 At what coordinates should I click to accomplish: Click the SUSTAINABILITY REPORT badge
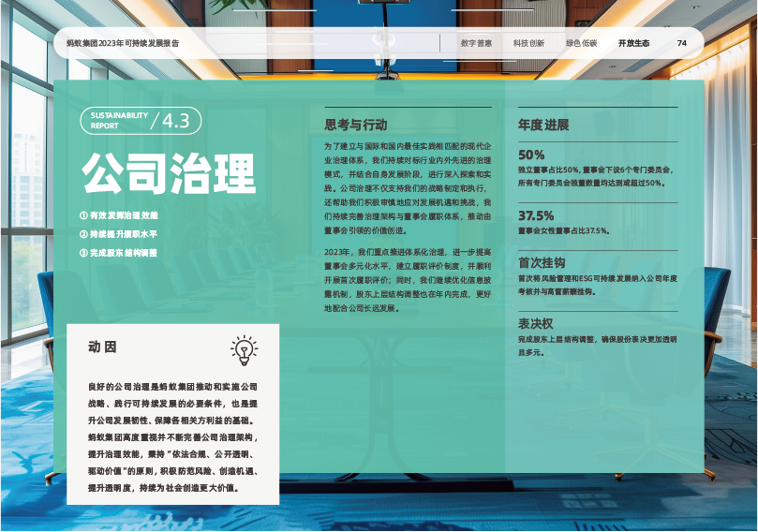[x=119, y=121]
